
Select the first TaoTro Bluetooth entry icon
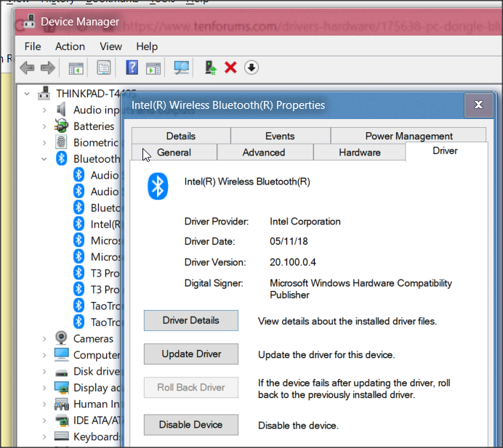click(79, 306)
